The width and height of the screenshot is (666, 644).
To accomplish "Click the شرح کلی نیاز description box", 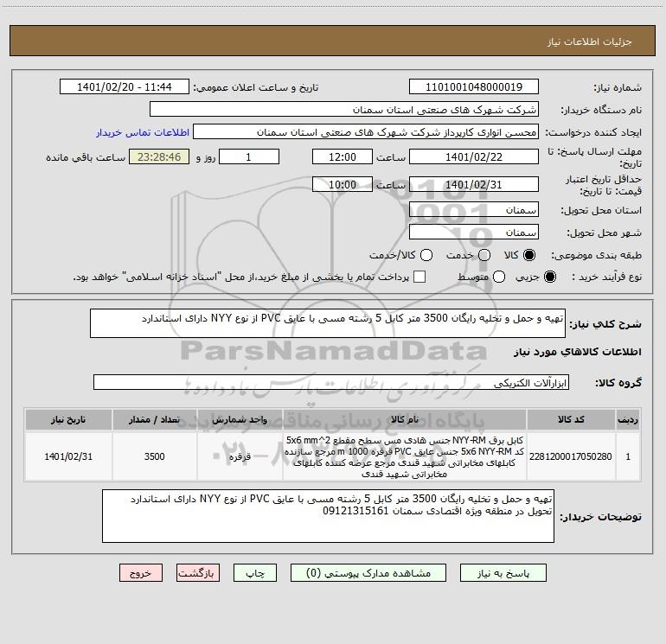I will click(x=328, y=323).
